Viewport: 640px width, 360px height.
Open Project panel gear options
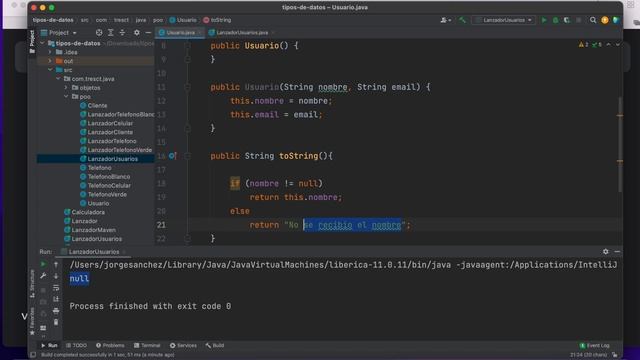[137, 33]
